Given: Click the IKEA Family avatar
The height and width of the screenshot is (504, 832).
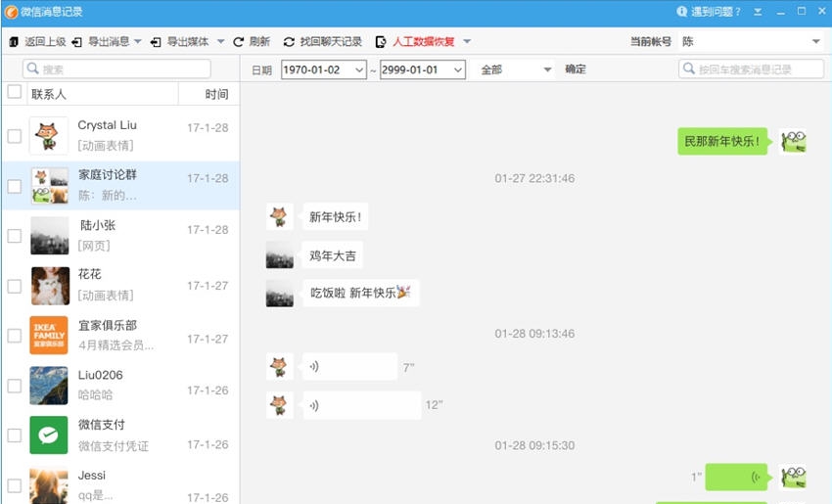Looking at the screenshot, I should click(49, 336).
